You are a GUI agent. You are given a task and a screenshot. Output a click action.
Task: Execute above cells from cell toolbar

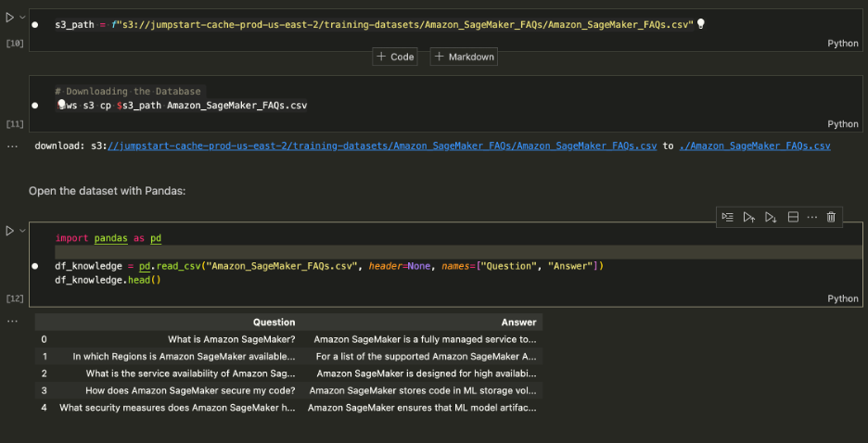click(749, 218)
